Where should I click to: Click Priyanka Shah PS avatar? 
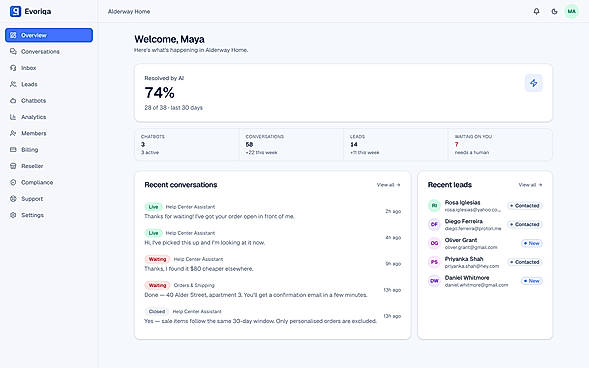(434, 262)
